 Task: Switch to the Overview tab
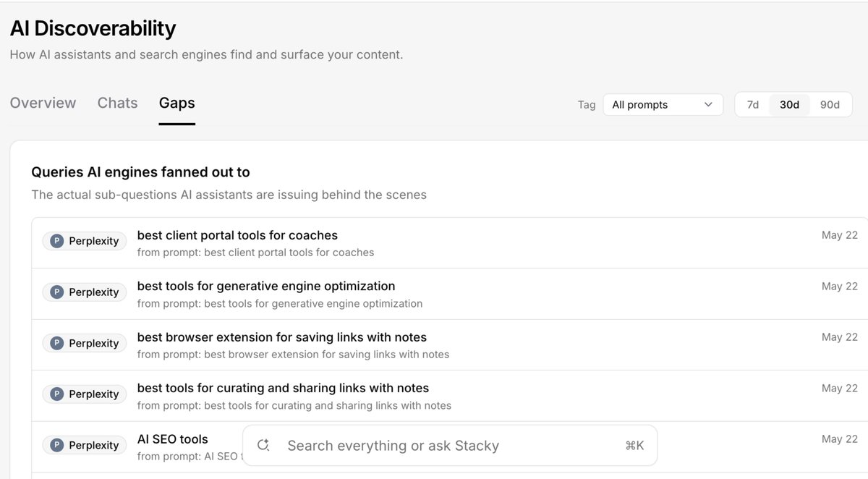43,103
